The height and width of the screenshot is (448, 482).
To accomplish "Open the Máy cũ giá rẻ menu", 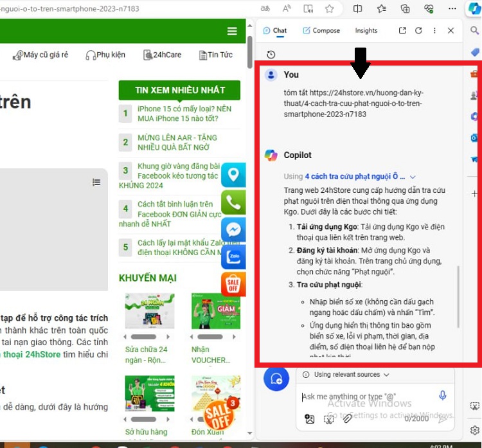I will click(x=40, y=55).
